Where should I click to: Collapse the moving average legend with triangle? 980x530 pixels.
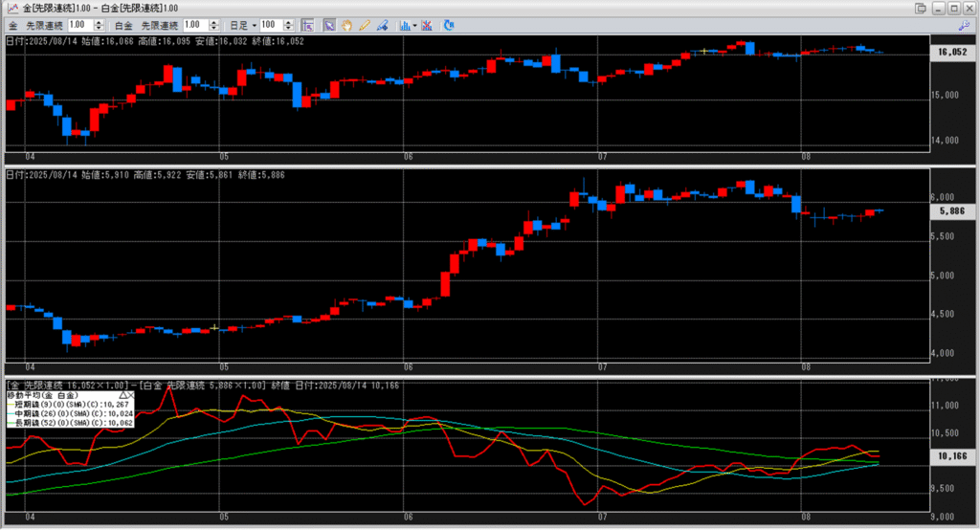[x=122, y=394]
